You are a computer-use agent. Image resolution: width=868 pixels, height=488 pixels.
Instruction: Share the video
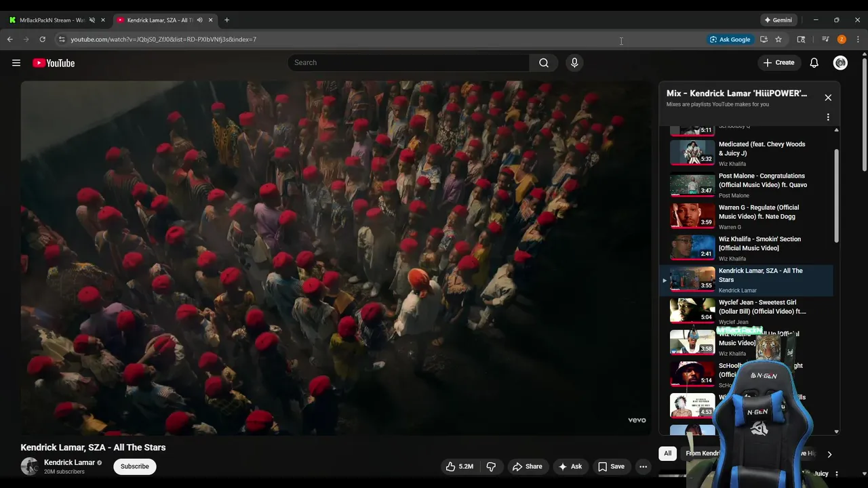(x=527, y=466)
